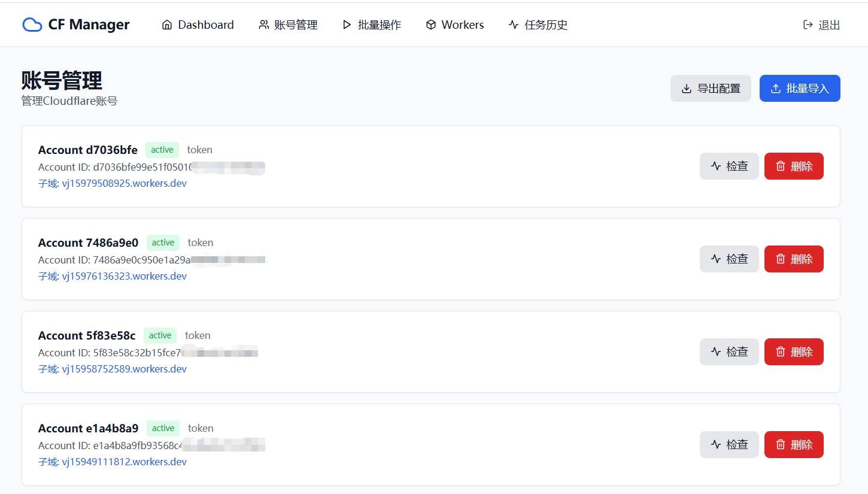Click the 管理Cloudflare账号 subtitle
This screenshot has width=868, height=494.
pos(69,101)
